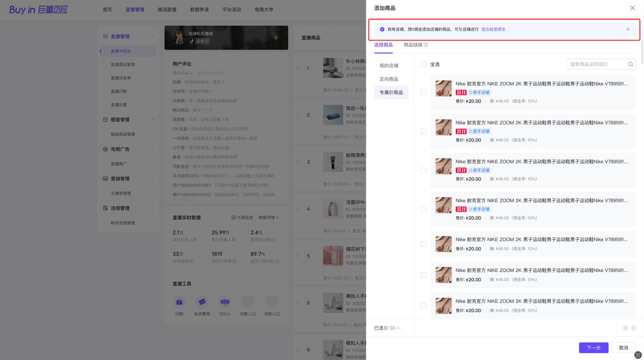Select 专属价商品 in the source list

pos(391,93)
